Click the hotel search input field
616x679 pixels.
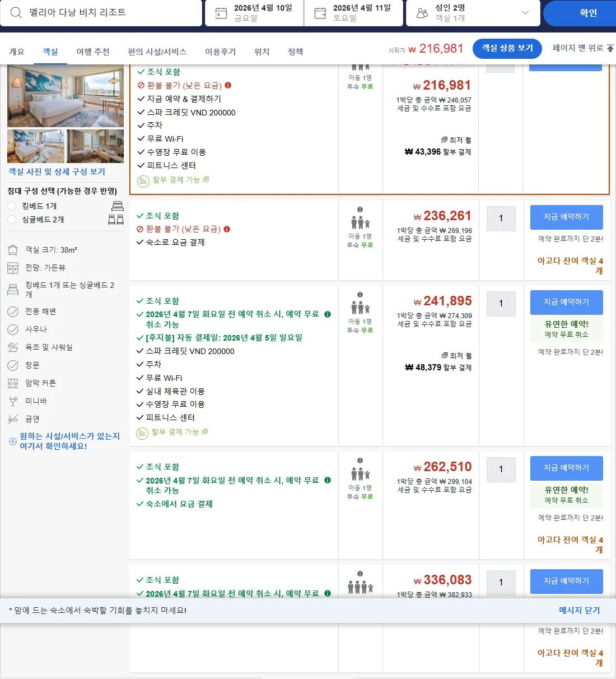point(101,13)
